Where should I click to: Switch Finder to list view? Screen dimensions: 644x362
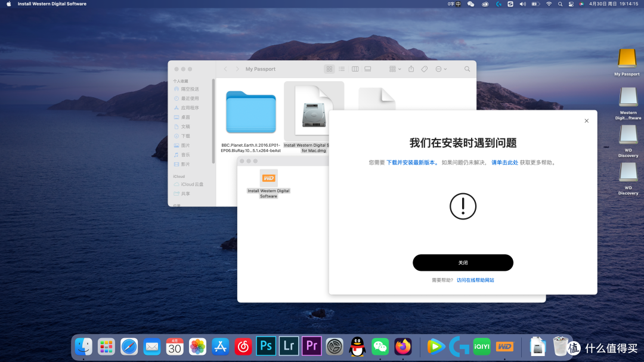[x=342, y=69]
